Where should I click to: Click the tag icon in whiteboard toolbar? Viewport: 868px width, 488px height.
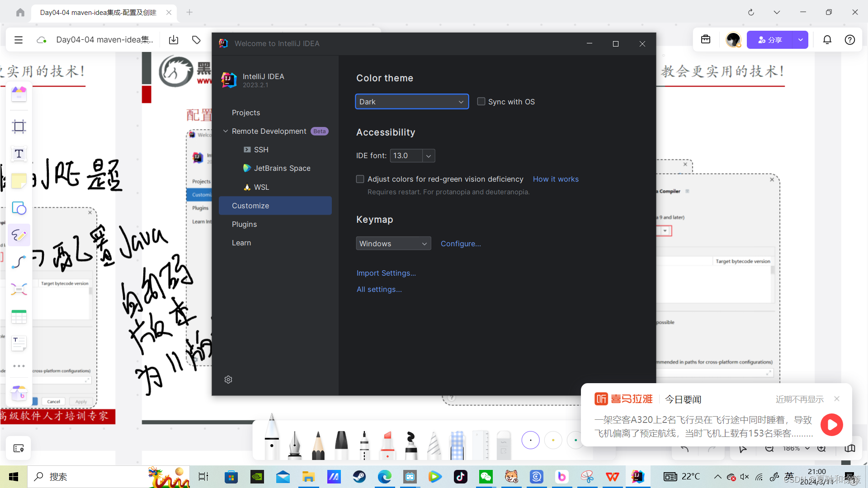click(196, 40)
